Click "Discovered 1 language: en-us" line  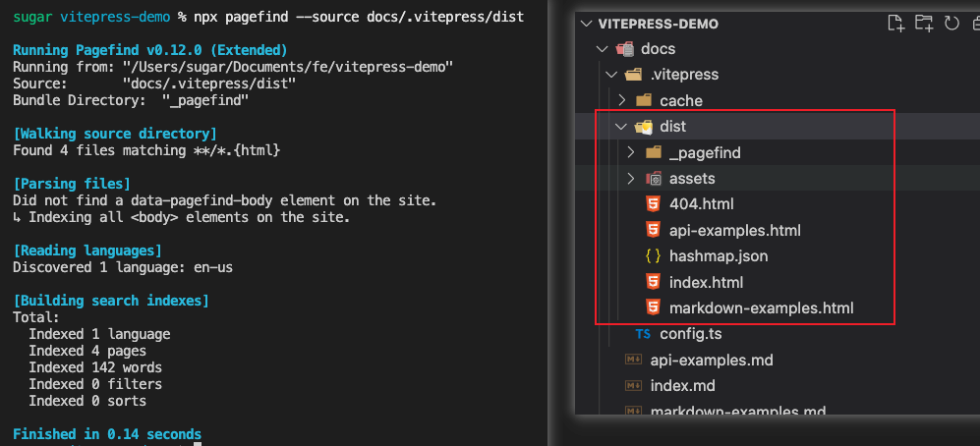click(123, 267)
